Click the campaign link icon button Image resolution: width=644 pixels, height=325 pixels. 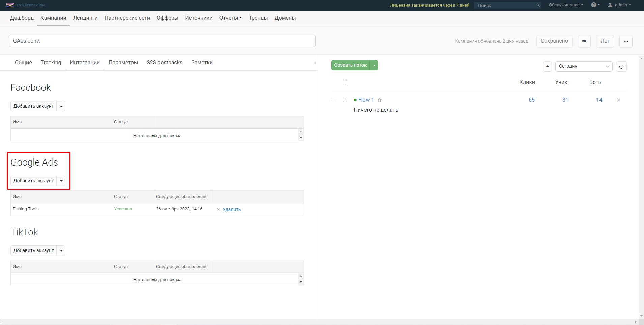click(x=584, y=41)
